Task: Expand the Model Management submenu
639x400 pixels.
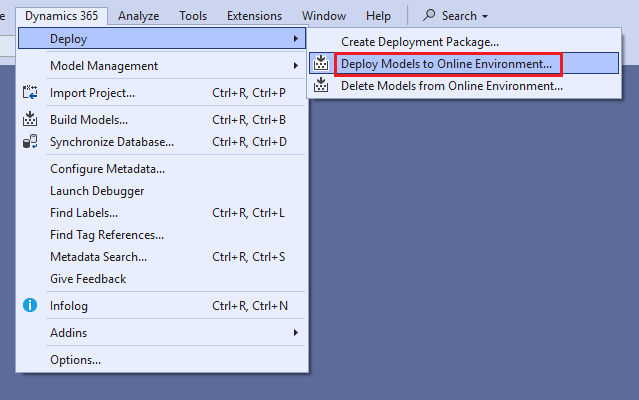Action: point(295,66)
